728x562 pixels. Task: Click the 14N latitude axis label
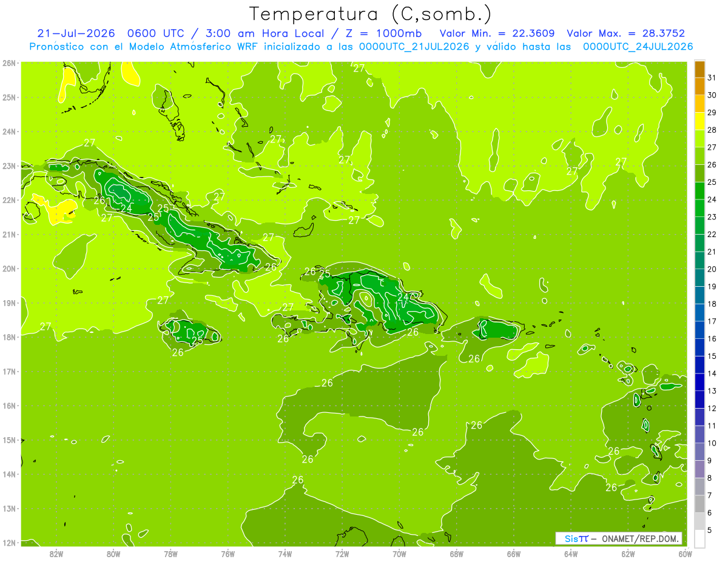point(8,474)
